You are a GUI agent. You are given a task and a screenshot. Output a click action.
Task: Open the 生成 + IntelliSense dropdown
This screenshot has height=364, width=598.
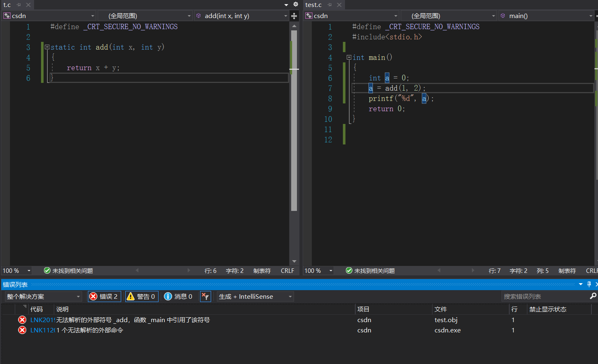click(255, 296)
